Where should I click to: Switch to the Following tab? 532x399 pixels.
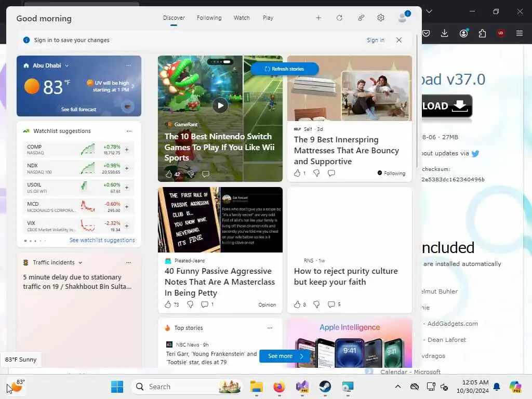(x=209, y=18)
